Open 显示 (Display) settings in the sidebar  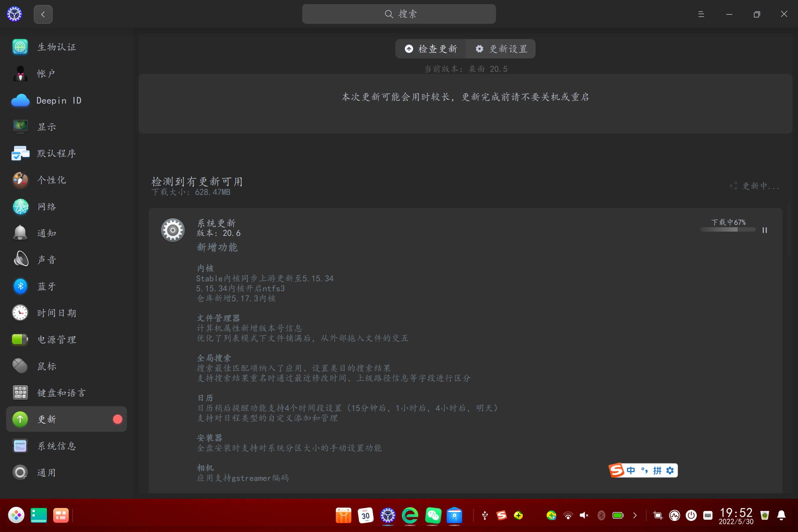pos(47,127)
